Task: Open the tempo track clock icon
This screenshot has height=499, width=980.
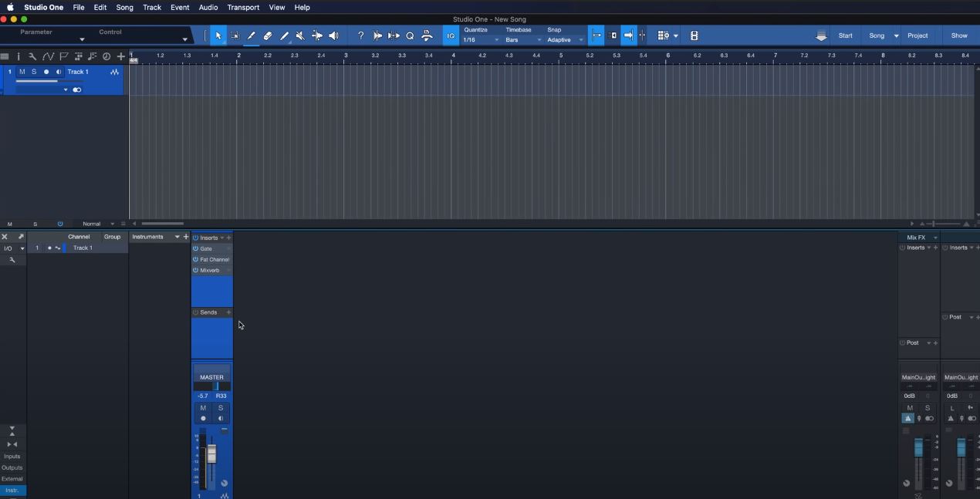Action: [x=106, y=56]
